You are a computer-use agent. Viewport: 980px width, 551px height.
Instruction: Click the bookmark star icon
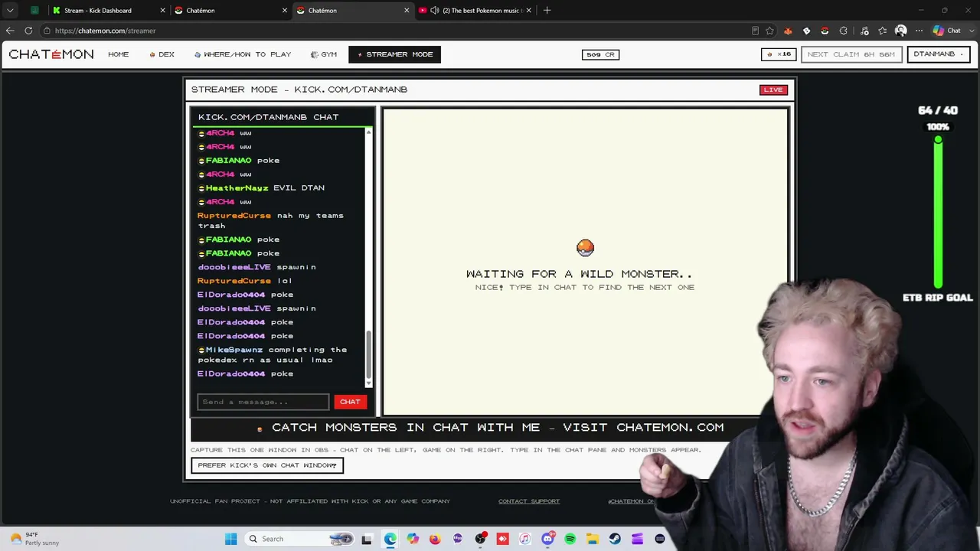point(771,31)
